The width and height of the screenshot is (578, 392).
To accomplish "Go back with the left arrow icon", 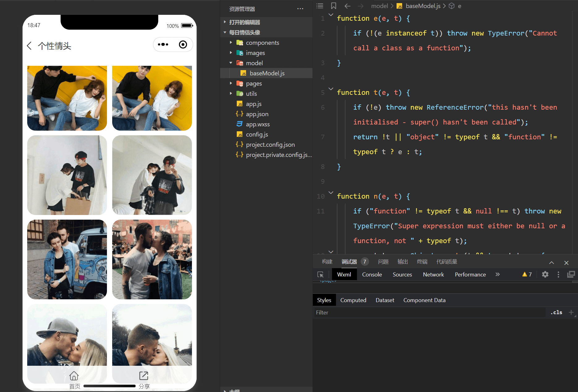I will pyautogui.click(x=347, y=6).
